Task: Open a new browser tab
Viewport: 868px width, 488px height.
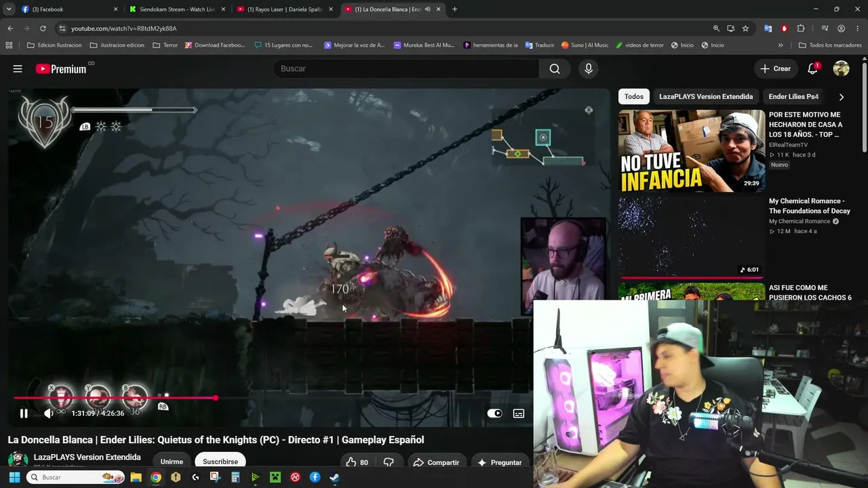Action: [454, 9]
